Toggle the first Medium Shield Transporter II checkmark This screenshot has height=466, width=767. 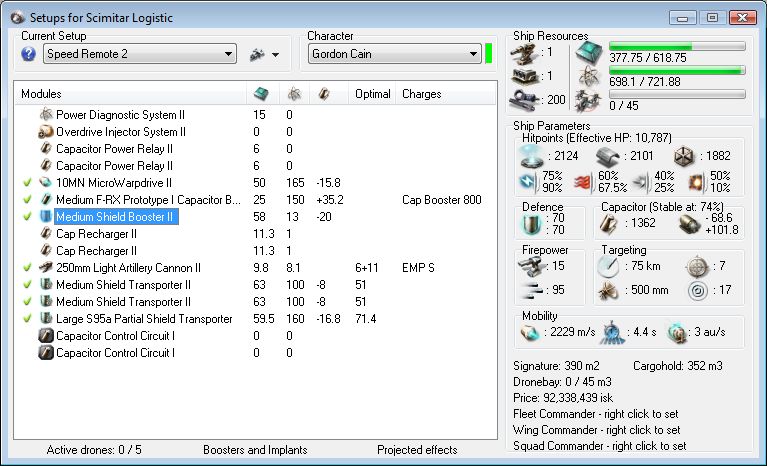pos(27,285)
